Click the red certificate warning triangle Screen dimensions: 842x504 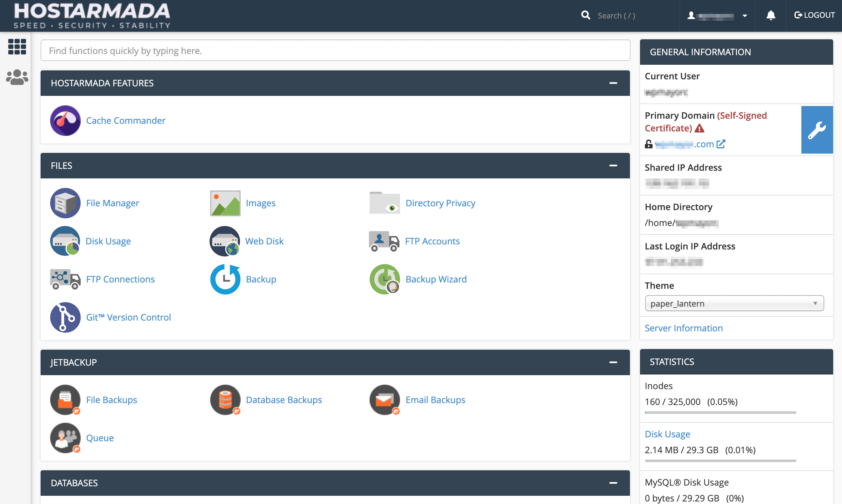point(699,128)
